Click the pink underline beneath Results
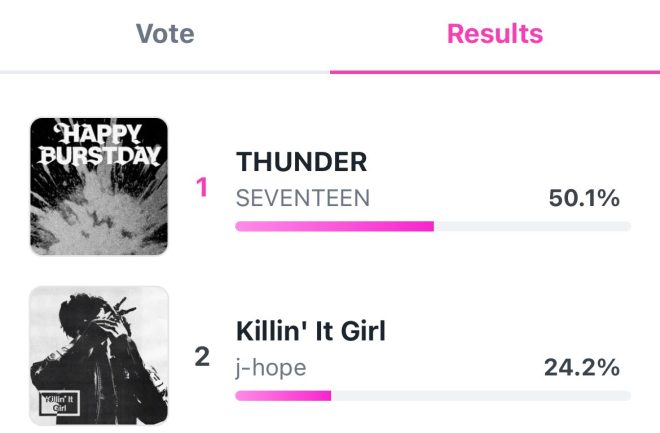The width and height of the screenshot is (660, 433). [495, 72]
